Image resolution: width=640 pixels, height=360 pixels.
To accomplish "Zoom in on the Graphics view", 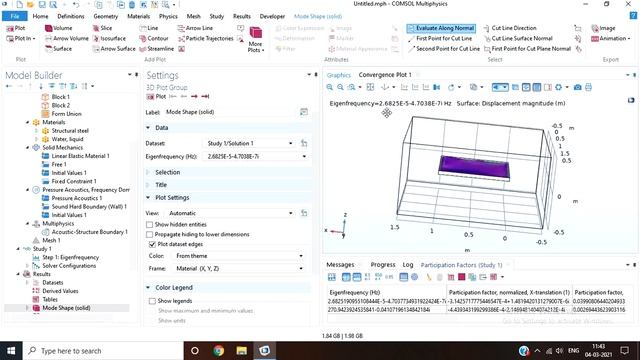I will (330, 87).
